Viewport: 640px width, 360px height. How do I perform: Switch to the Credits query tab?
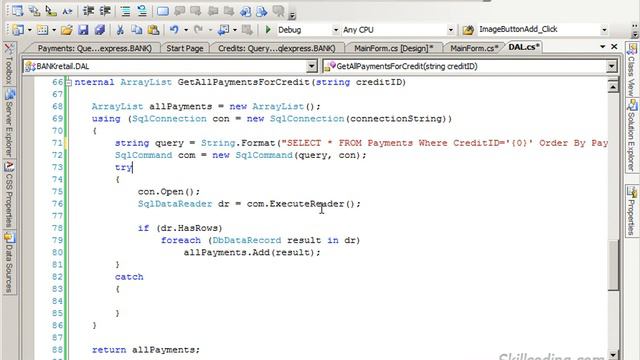[x=276, y=48]
